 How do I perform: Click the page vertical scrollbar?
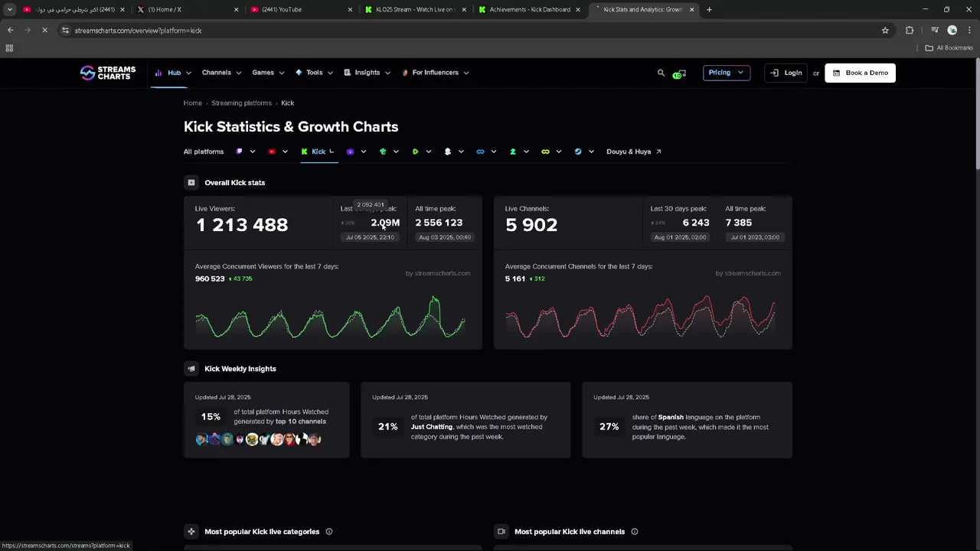(x=976, y=115)
